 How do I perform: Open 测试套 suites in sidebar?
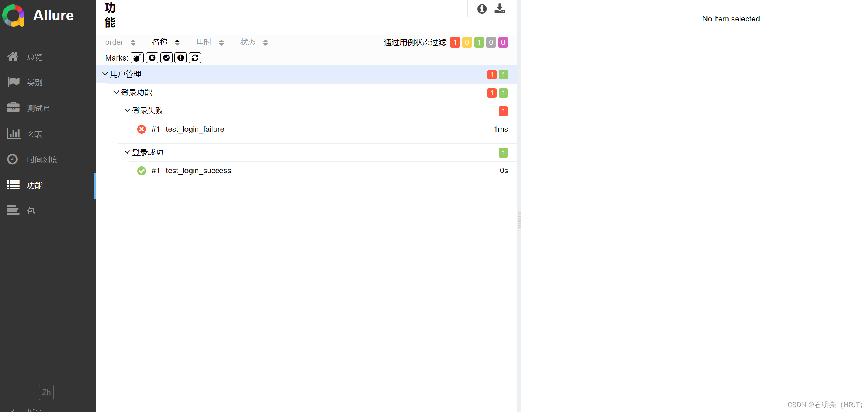coord(38,108)
